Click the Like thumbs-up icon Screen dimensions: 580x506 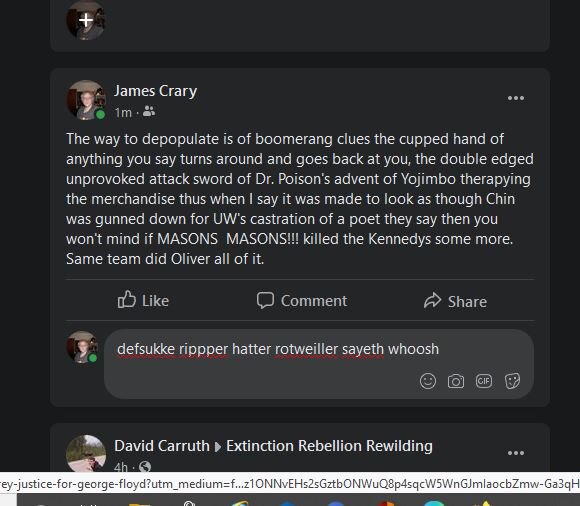[127, 299]
